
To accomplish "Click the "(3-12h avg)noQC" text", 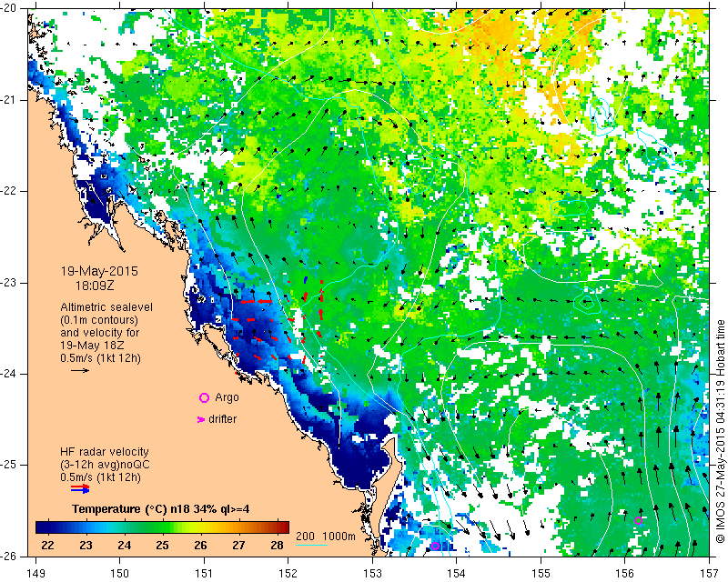I will [105, 464].
